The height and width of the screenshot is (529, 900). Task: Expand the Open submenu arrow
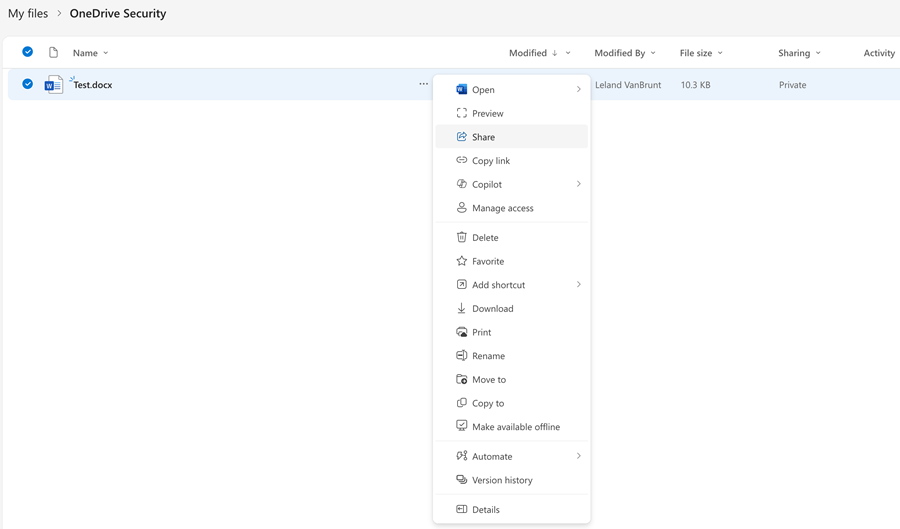pos(579,89)
